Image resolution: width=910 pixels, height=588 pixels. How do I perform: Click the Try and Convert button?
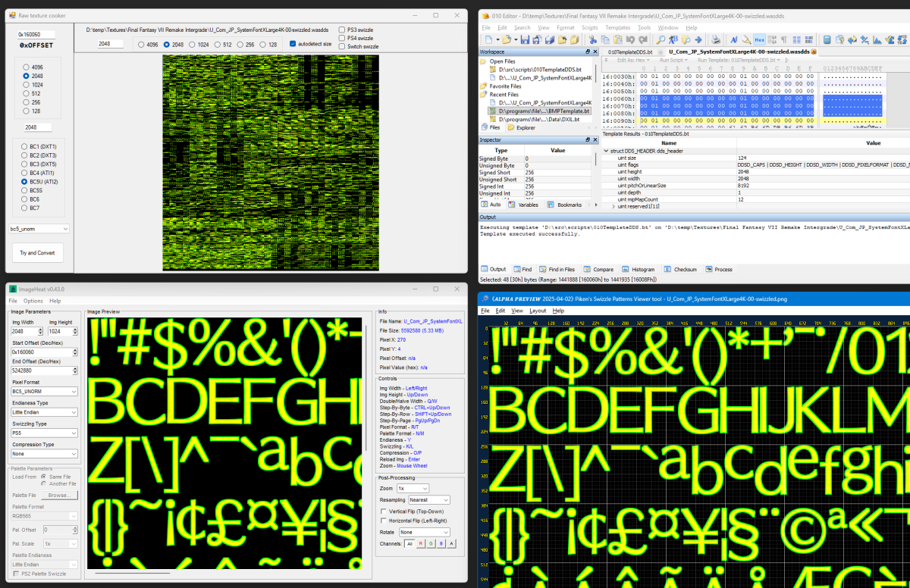click(x=37, y=253)
